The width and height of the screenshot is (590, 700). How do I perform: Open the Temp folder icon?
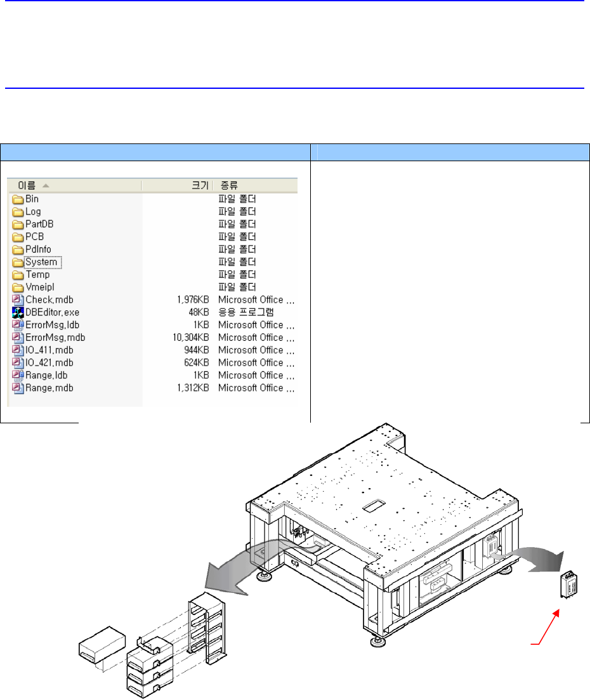click(18, 275)
